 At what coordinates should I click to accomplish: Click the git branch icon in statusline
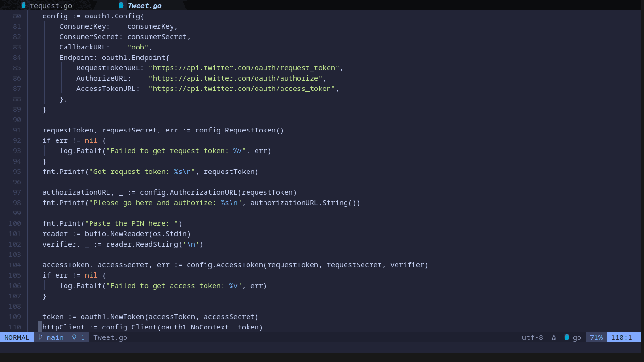(x=40, y=337)
